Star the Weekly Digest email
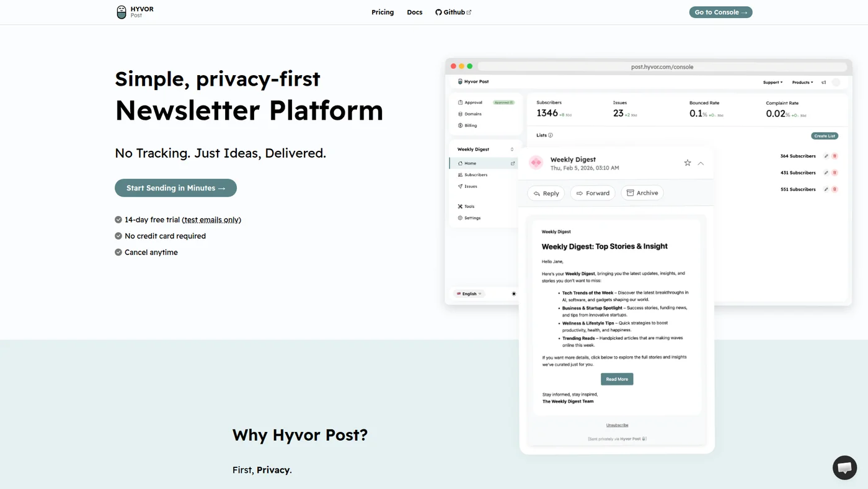 tap(688, 163)
